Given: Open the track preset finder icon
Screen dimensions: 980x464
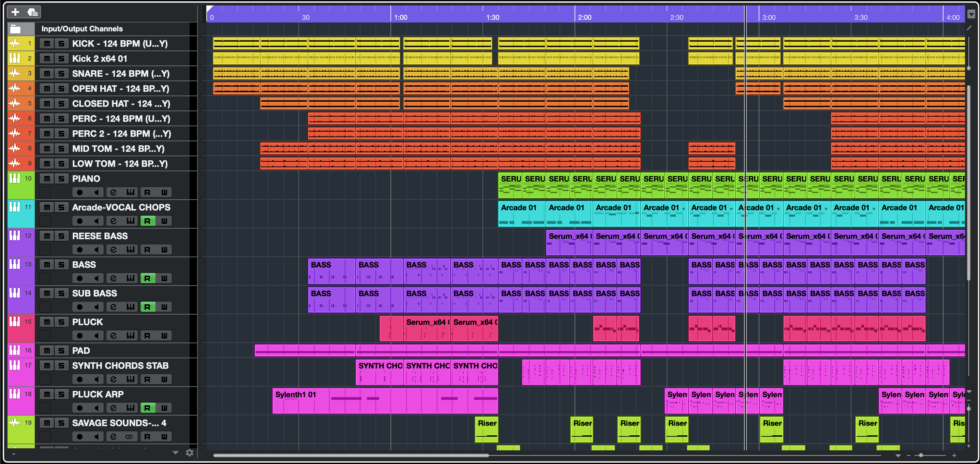Looking at the screenshot, I should [33, 12].
